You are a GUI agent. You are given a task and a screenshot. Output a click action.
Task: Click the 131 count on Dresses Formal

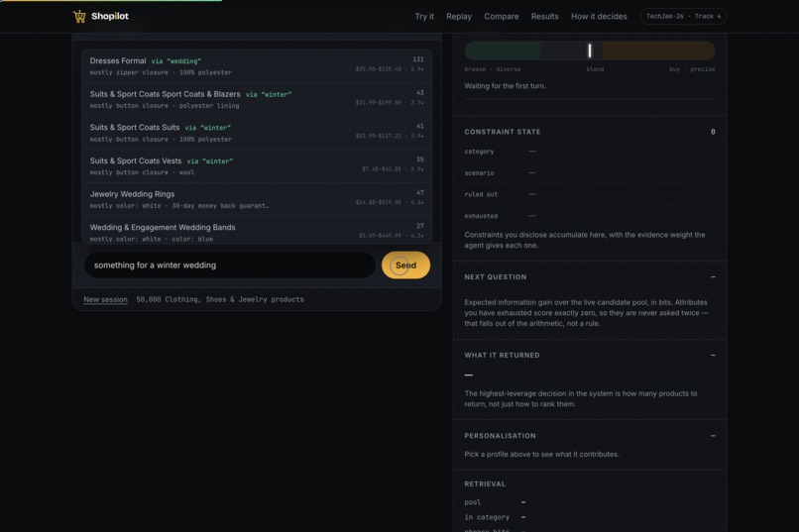(x=418, y=59)
